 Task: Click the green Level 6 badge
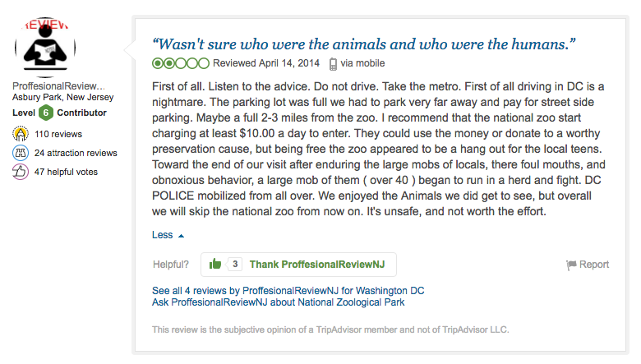tap(46, 113)
